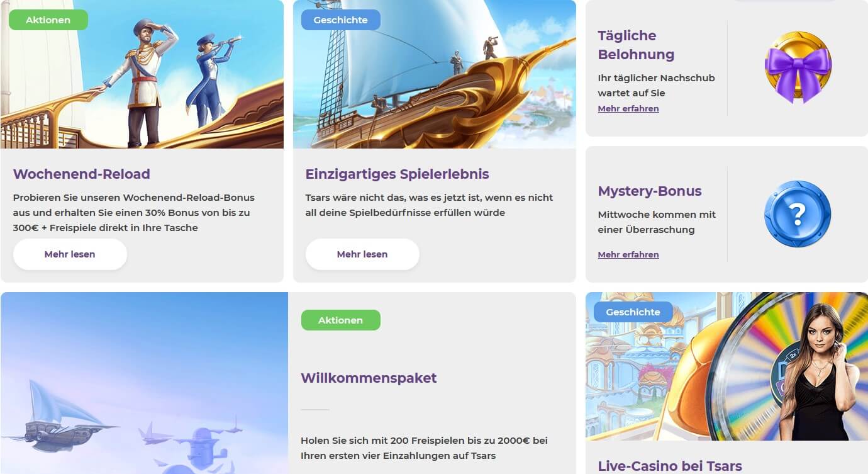Click the Wochenend-Reload heading

(82, 174)
